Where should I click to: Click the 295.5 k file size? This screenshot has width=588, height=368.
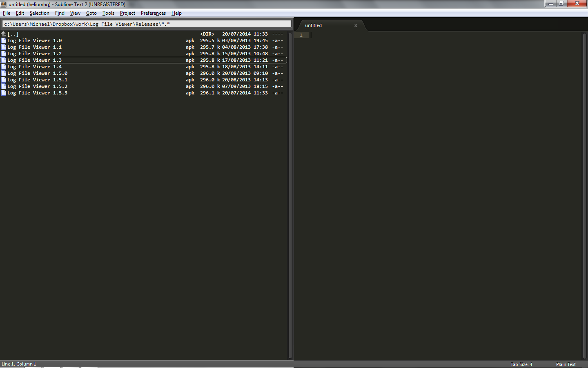[x=210, y=40]
